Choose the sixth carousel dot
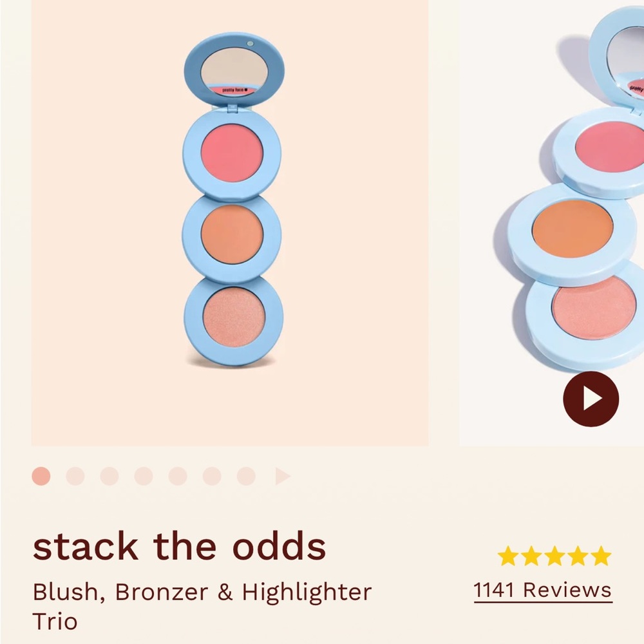 coord(212,477)
